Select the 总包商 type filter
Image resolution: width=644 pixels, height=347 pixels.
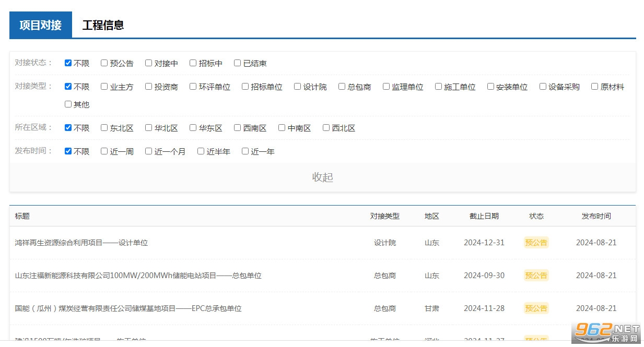tap(342, 87)
